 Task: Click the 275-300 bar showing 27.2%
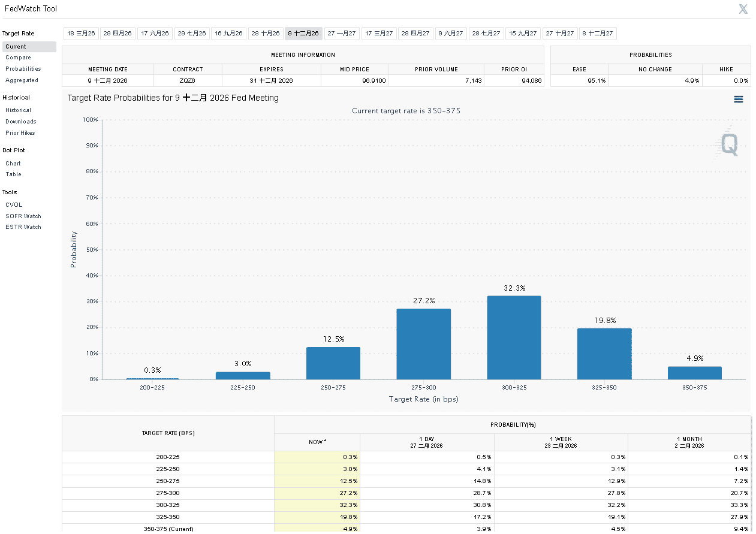pos(423,344)
